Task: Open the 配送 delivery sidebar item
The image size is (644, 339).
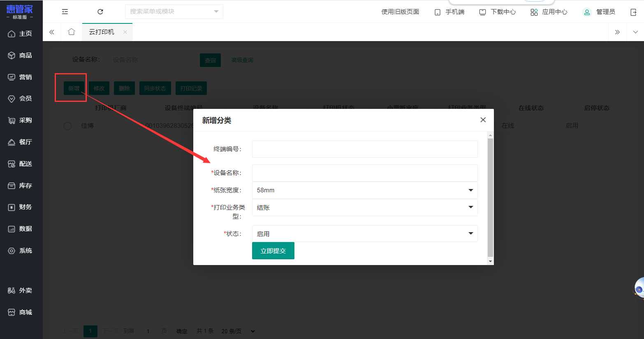Action: click(x=20, y=164)
